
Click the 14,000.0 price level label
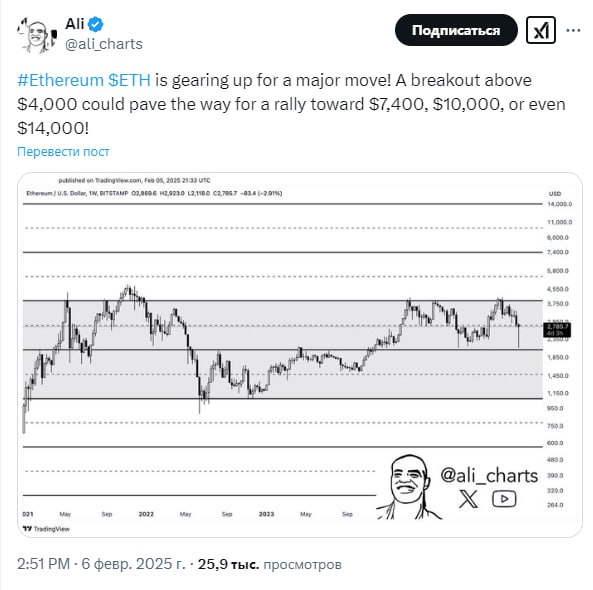[x=560, y=204]
